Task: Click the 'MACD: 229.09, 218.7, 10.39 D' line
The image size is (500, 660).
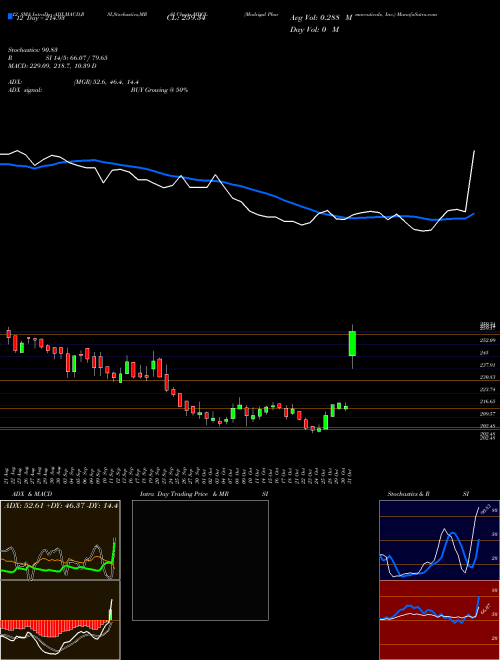Action: 52,66
